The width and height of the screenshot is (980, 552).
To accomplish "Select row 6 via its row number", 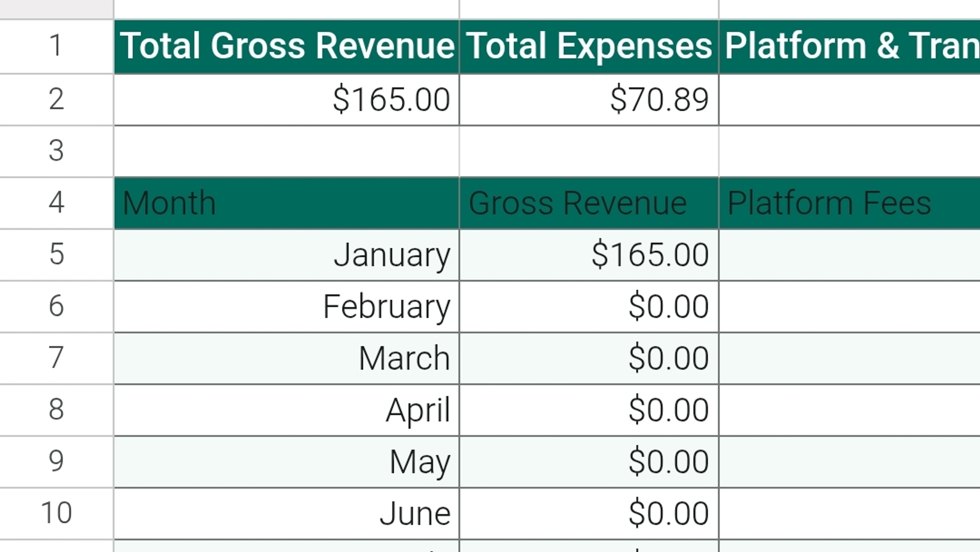I will coord(56,307).
